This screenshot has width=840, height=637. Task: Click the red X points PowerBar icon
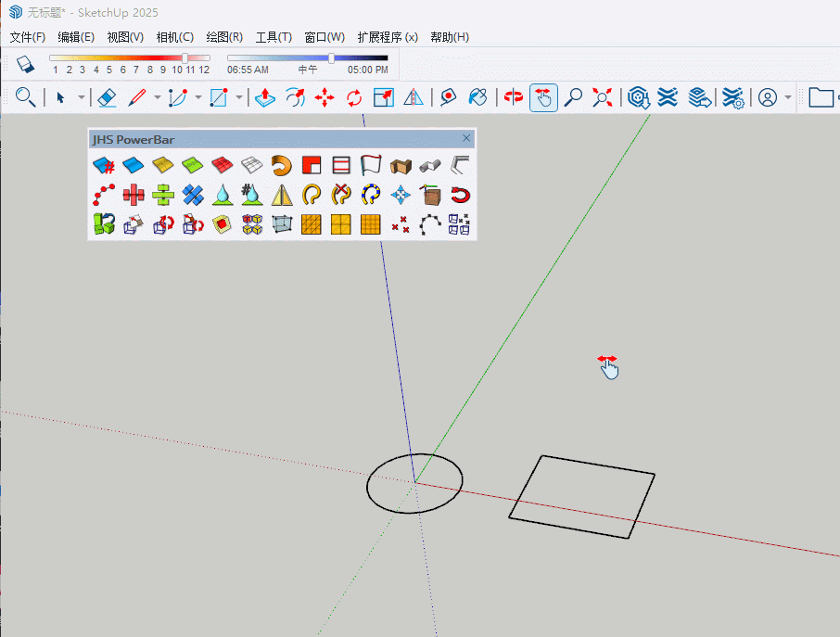(x=401, y=224)
